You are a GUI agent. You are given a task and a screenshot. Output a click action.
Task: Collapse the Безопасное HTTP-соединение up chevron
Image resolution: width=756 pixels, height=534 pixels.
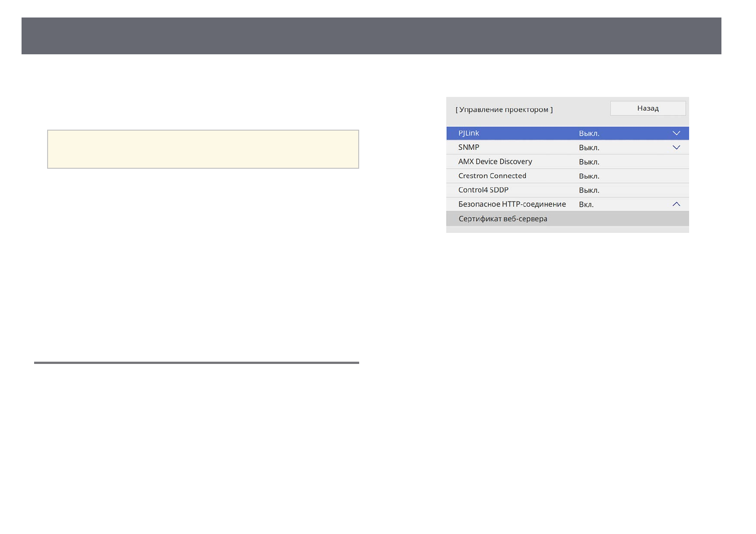676,204
